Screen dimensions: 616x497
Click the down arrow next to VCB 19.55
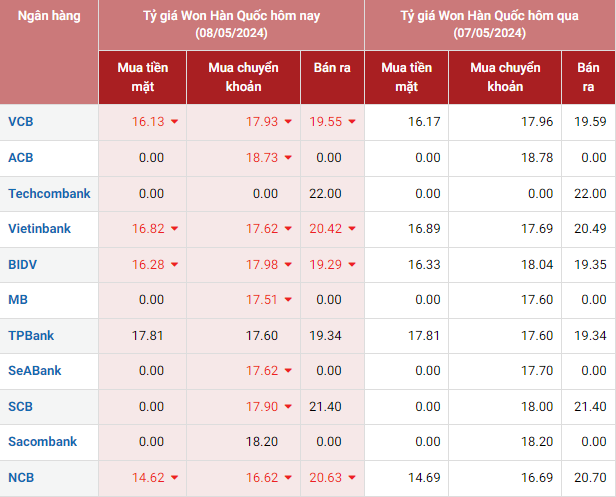352,122
